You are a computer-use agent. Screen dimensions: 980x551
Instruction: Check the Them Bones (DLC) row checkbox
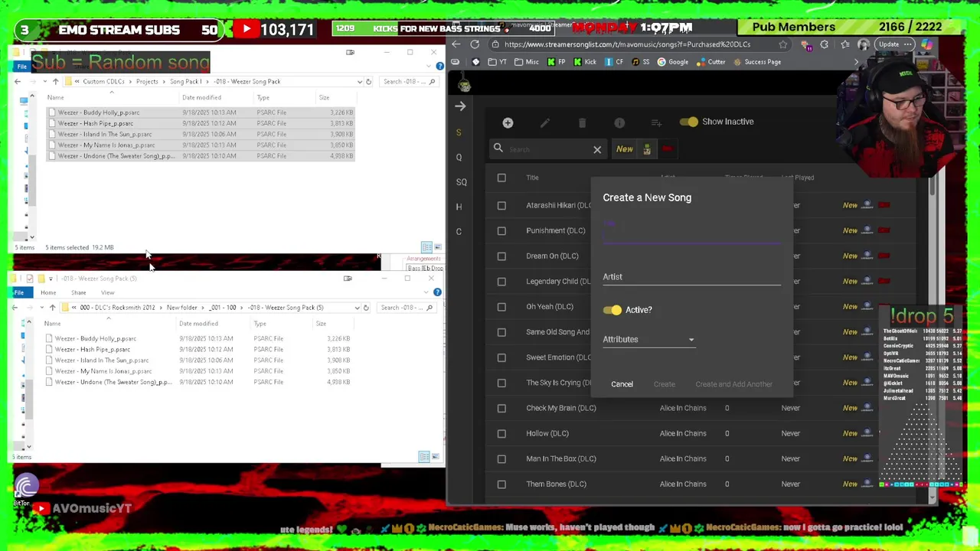click(501, 484)
